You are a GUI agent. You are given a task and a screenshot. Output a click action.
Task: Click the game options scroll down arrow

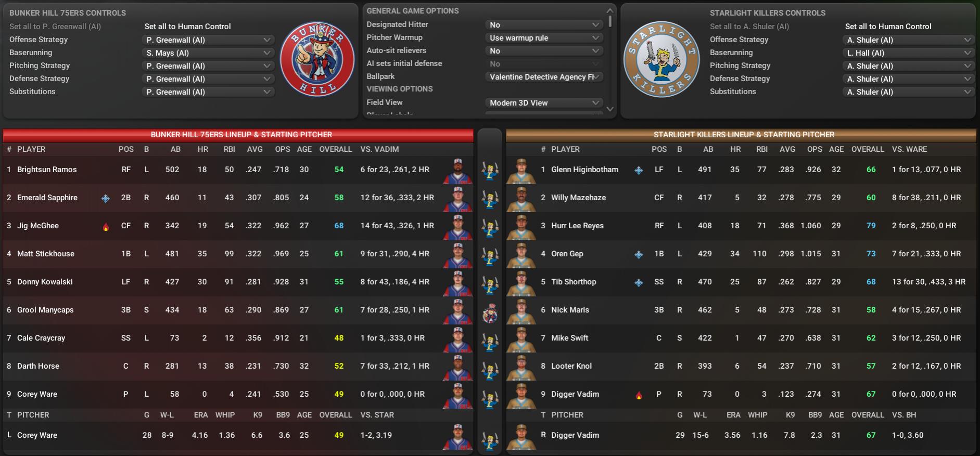(610, 109)
